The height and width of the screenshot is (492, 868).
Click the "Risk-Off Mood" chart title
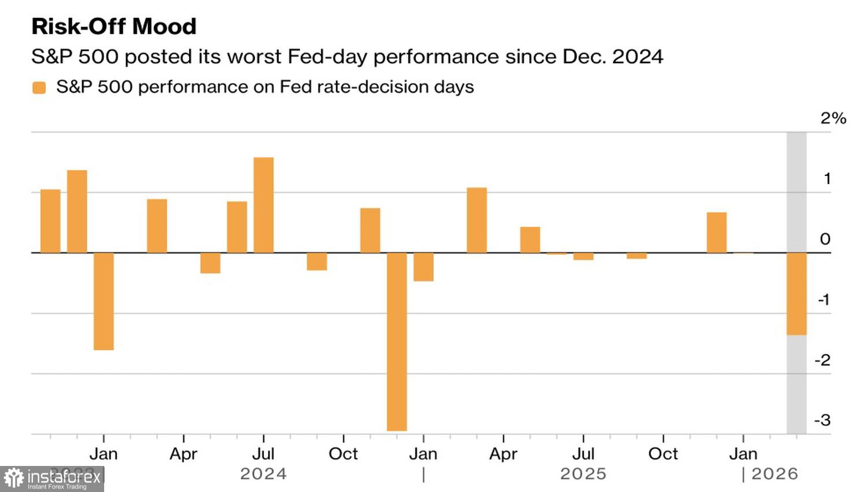pos(114,27)
